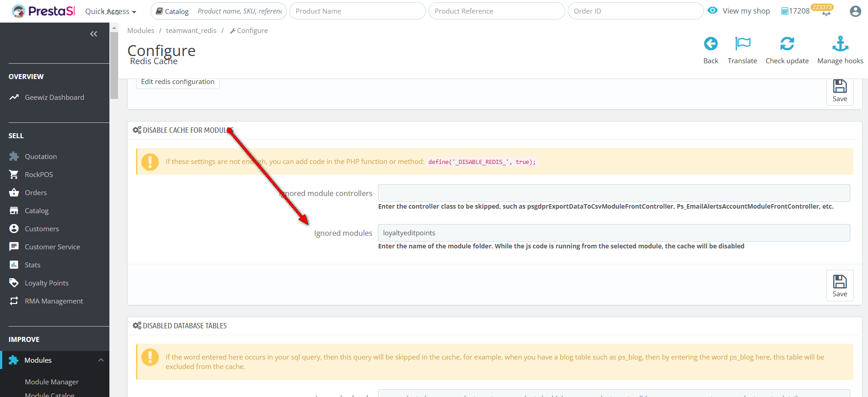
Task: Click the RockPOS sidebar entry
Action: (39, 174)
